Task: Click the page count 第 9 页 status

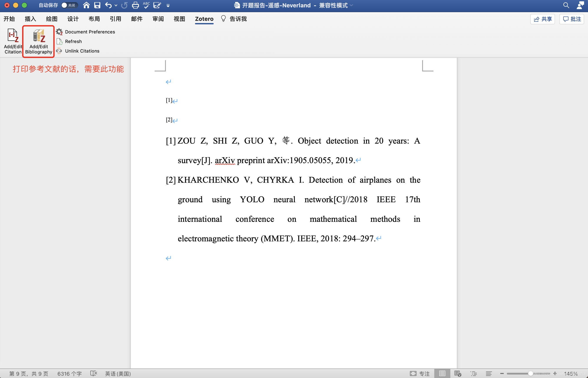Action: pos(29,374)
